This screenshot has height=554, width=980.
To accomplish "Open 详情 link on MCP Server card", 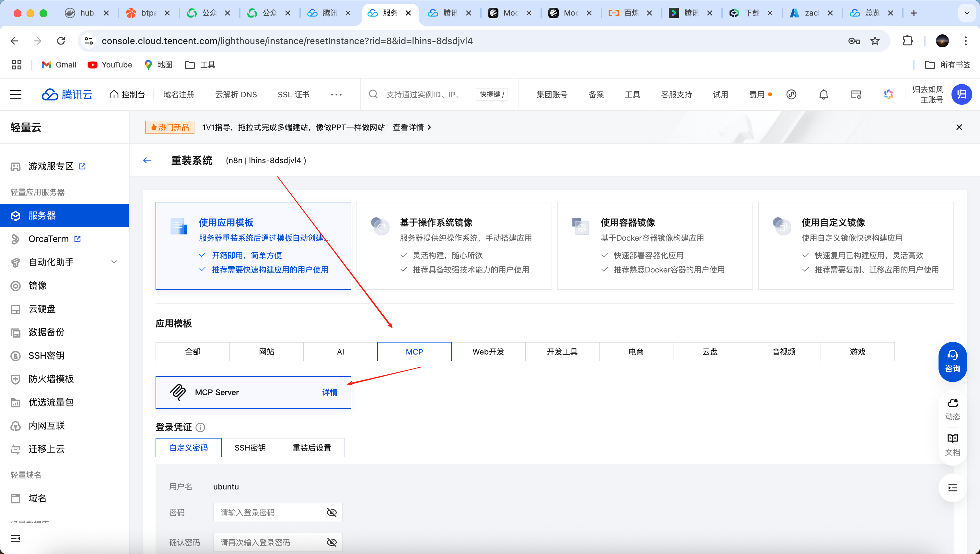I will click(330, 392).
